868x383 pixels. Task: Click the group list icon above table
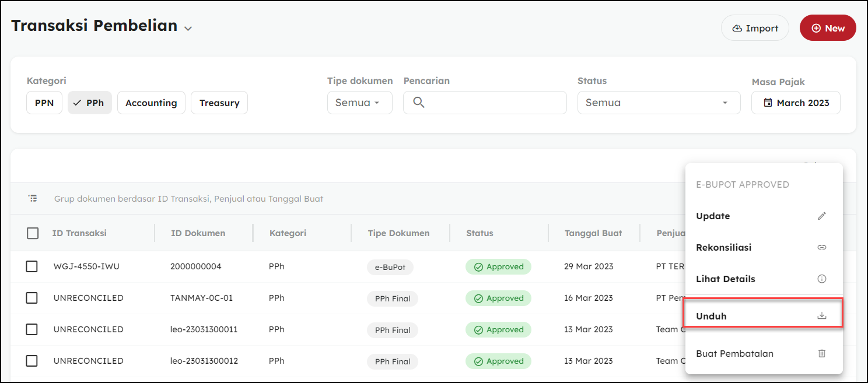pos(33,198)
